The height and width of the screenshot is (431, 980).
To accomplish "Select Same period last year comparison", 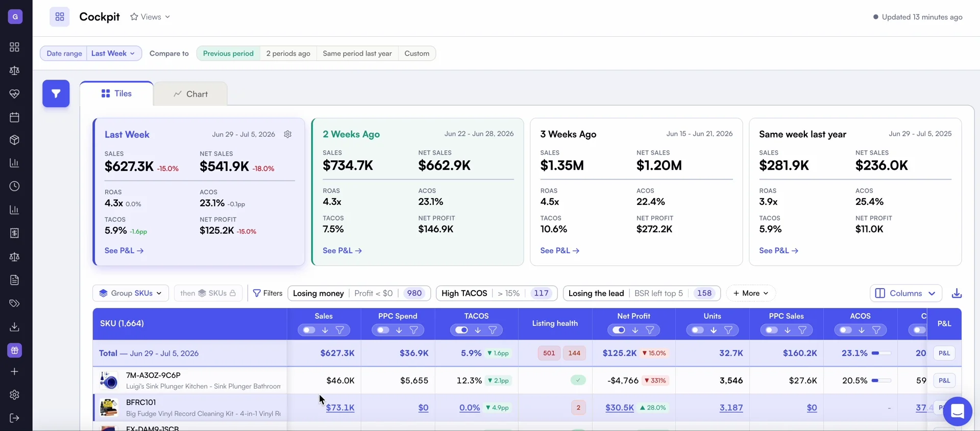I will [357, 54].
